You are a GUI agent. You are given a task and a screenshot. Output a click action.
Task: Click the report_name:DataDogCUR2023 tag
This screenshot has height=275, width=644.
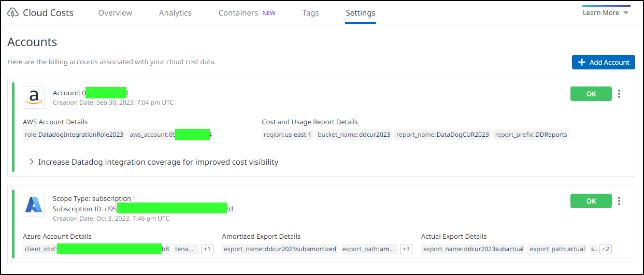442,135
